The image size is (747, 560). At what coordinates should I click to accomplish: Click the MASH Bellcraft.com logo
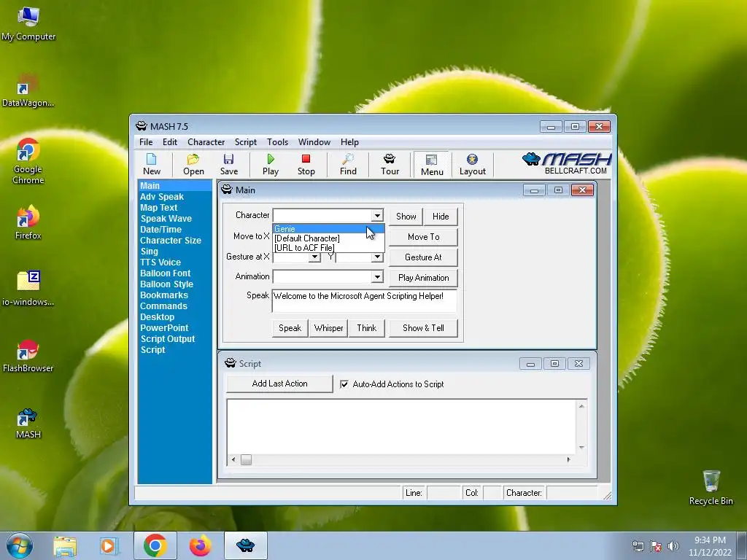tap(567, 163)
